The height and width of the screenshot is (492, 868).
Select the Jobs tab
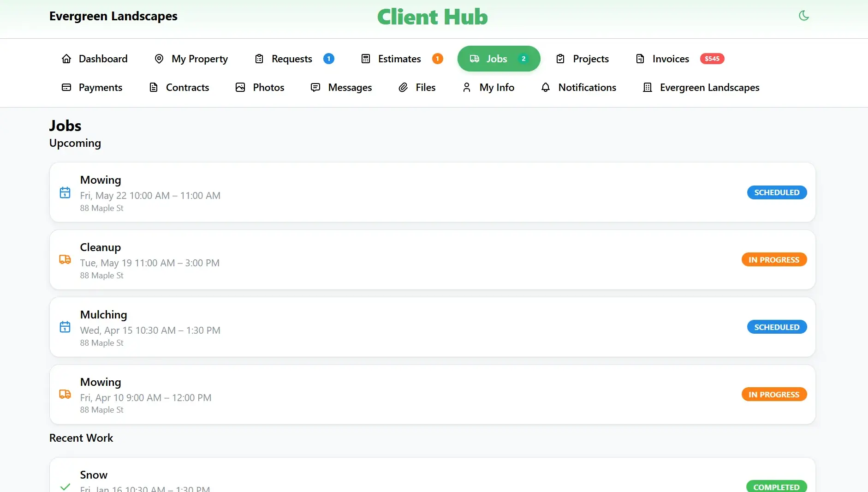point(499,59)
